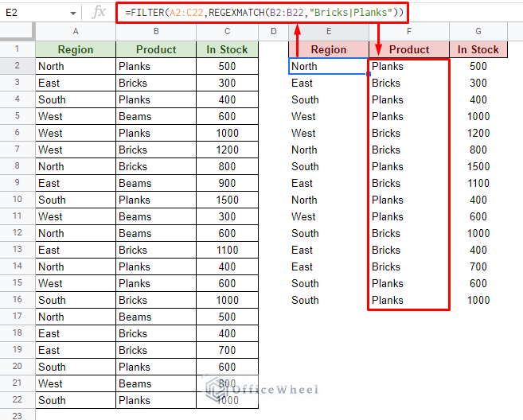Select column B header
Screen dimensions: 523x420
coord(156,32)
